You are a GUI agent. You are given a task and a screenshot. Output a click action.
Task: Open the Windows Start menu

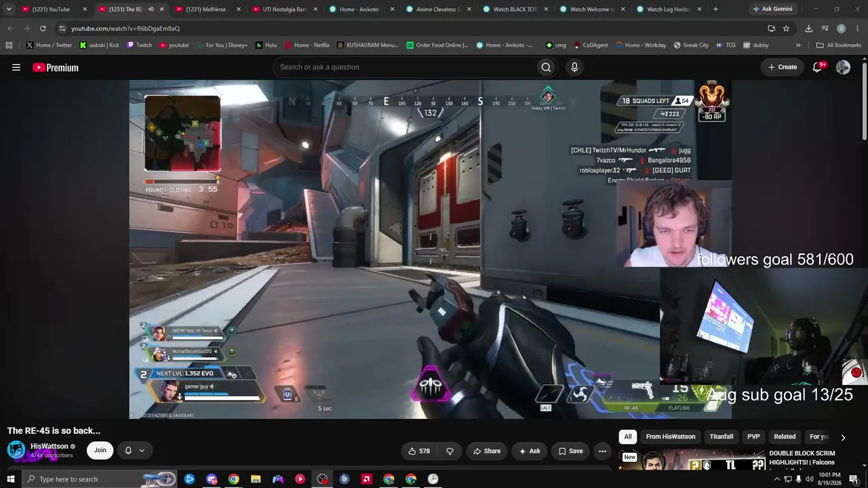click(10, 479)
